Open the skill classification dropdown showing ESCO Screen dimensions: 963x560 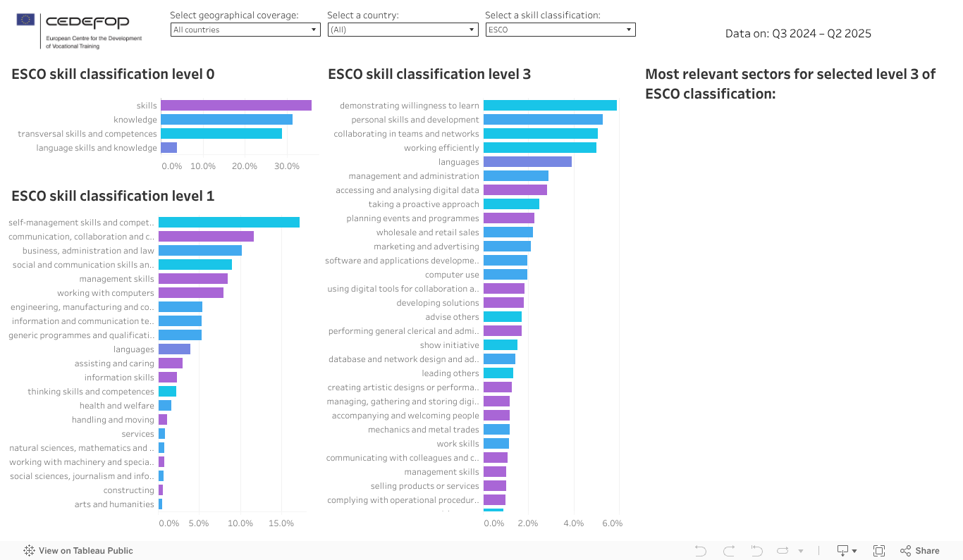560,30
